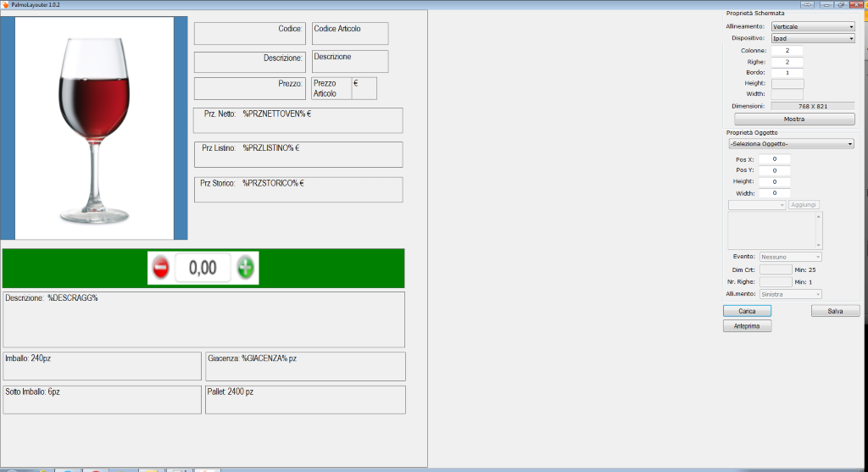Click the red minus quantity icon
The image size is (868, 472).
(x=160, y=268)
